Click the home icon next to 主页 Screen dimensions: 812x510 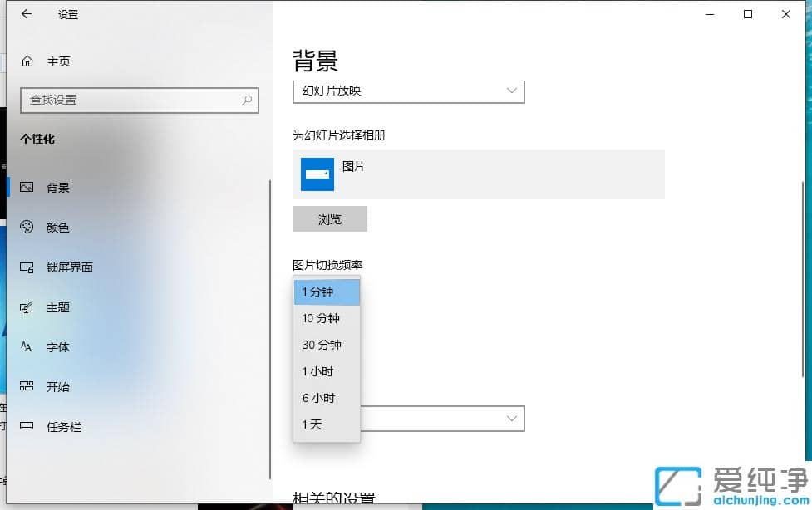[28, 61]
